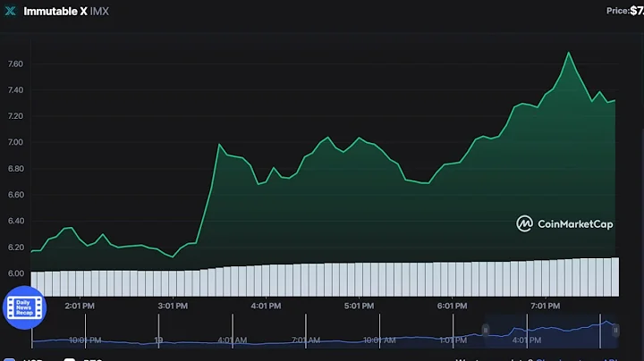
Task: Click the 6.60 price axis label
Action: click(15, 195)
